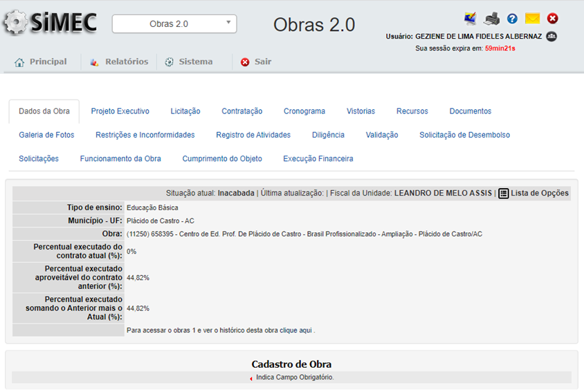Click the monitor with pencil icon

tap(470, 19)
